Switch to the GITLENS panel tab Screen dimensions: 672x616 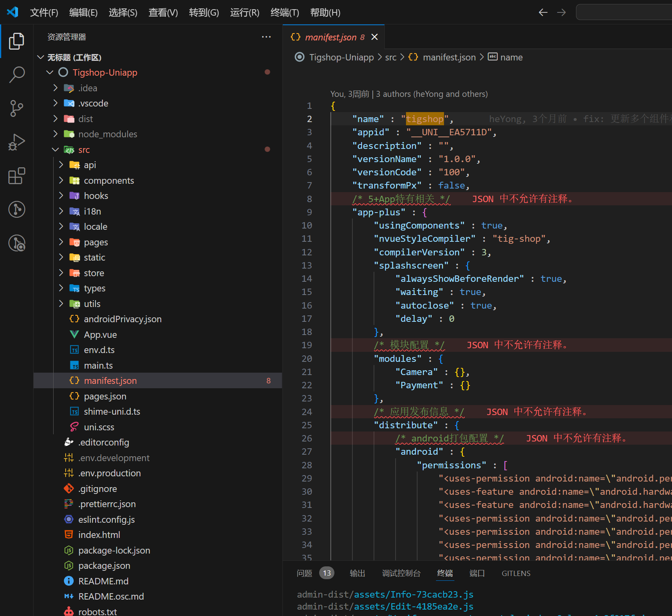click(516, 573)
